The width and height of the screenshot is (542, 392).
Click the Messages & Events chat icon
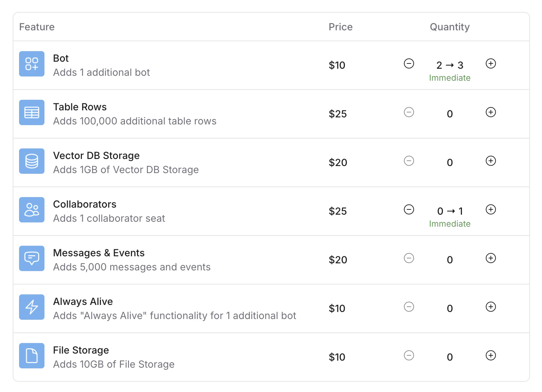(x=32, y=258)
